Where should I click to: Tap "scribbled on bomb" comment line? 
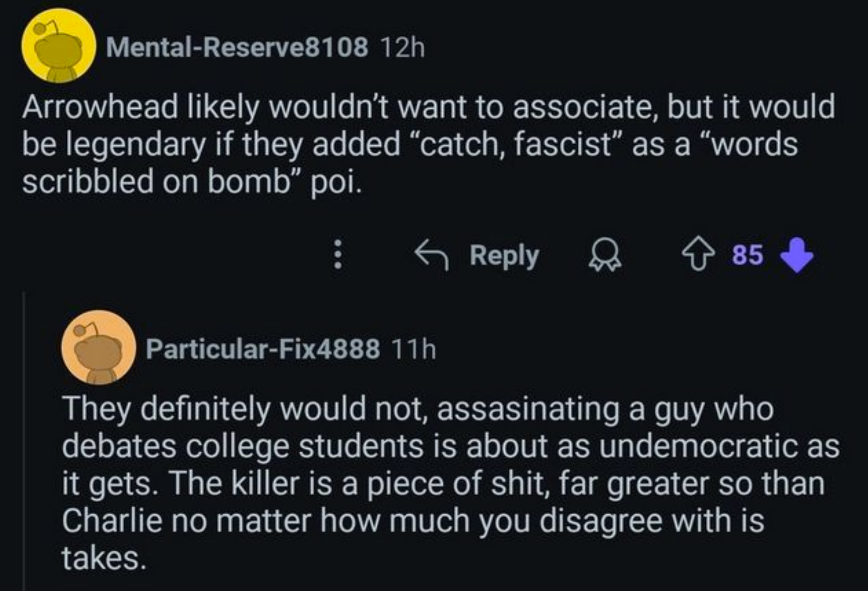(192, 181)
